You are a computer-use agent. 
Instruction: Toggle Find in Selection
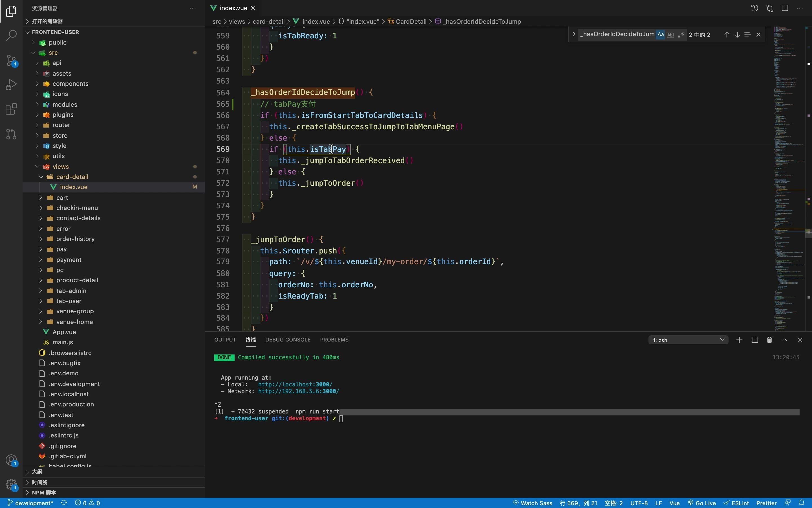tap(748, 35)
